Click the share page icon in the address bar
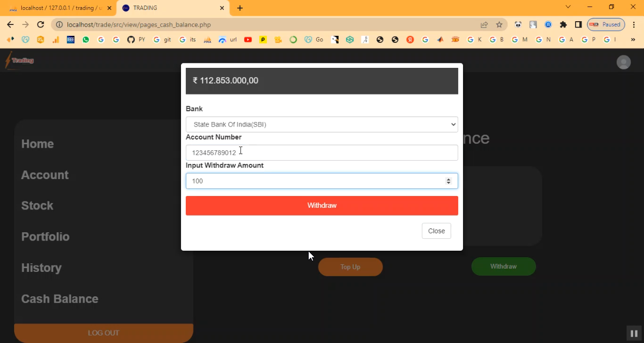Image resolution: width=644 pixels, height=343 pixels. point(484,24)
